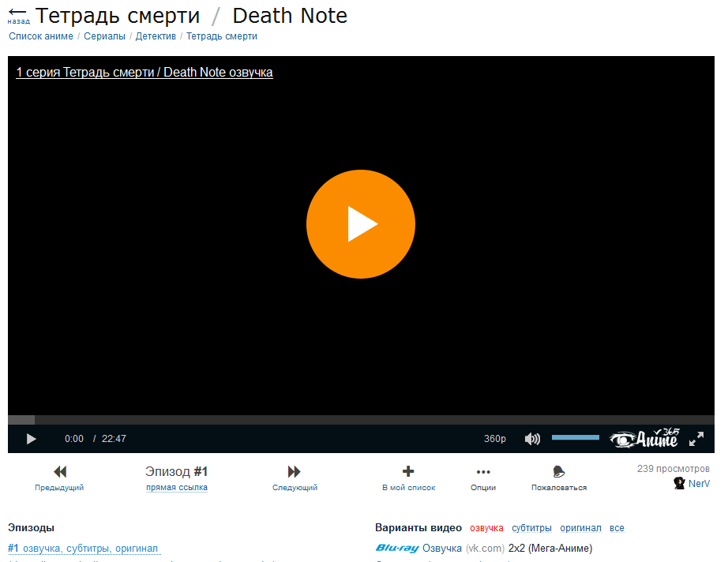Viewport: 728px width, 562px height.
Task: Start video with large orange play button
Action: [x=361, y=224]
